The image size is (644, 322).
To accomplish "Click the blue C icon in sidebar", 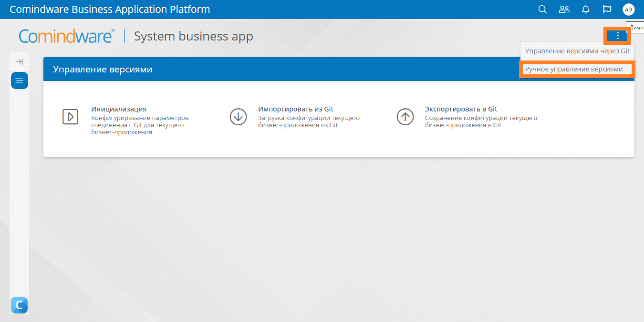I will (x=20, y=305).
